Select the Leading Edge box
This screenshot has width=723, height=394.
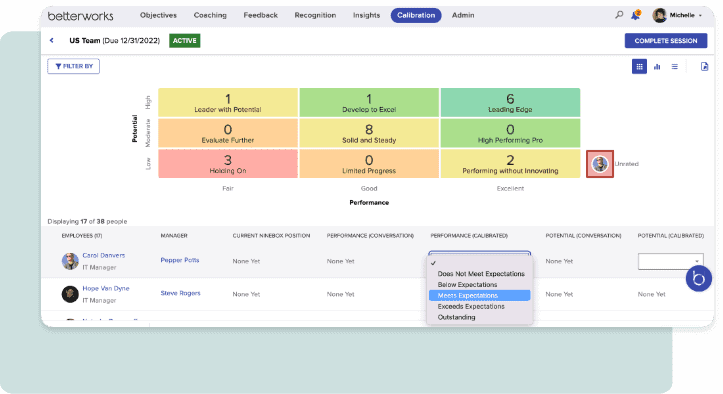(510, 102)
